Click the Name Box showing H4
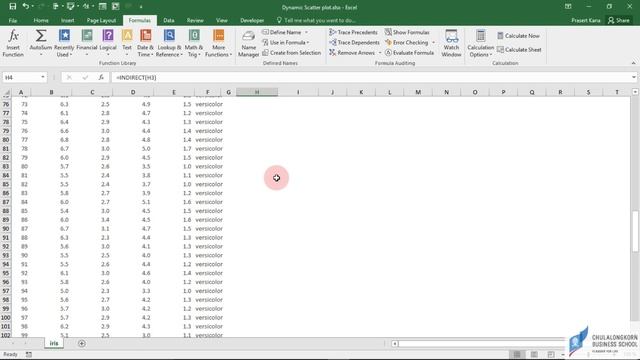Image resolution: width=640 pixels, height=360 pixels. (21, 77)
